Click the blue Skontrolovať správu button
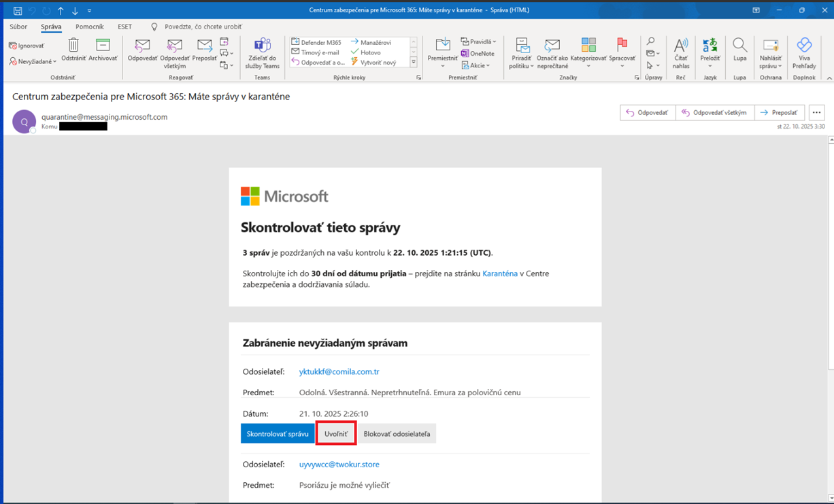The image size is (834, 504). coord(278,434)
